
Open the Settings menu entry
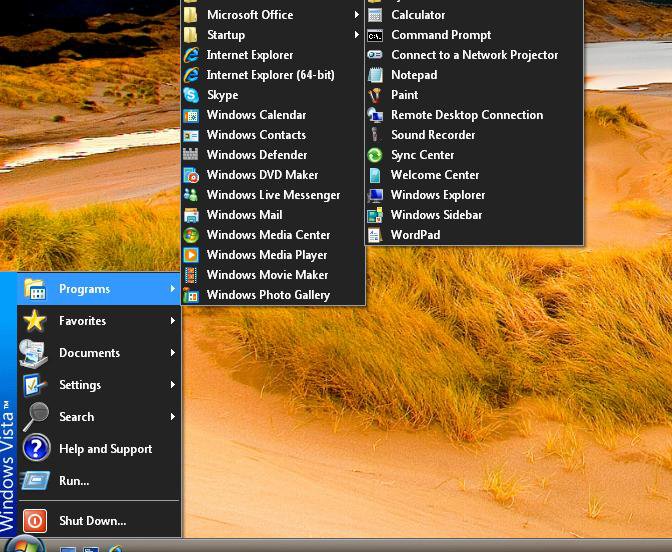click(99, 385)
